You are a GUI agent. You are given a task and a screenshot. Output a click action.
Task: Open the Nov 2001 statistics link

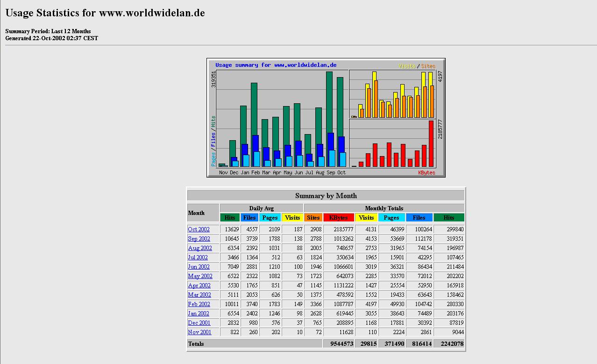pyautogui.click(x=199, y=332)
